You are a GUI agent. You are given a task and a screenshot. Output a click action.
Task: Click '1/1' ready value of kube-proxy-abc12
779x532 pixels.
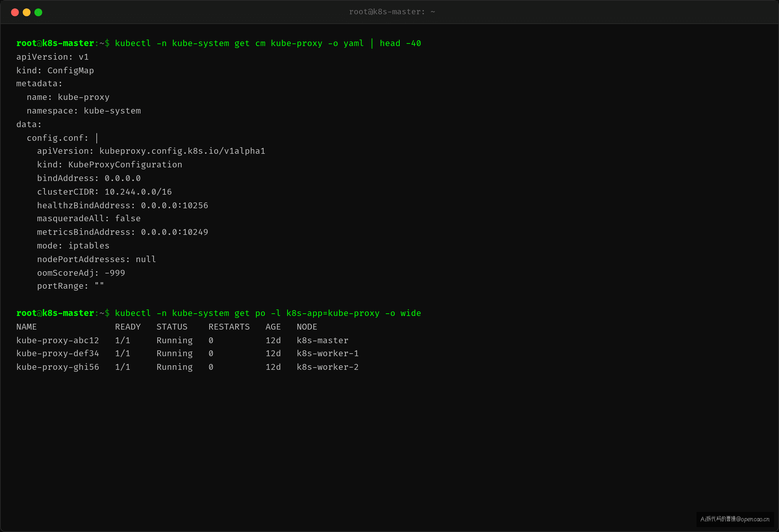point(123,340)
